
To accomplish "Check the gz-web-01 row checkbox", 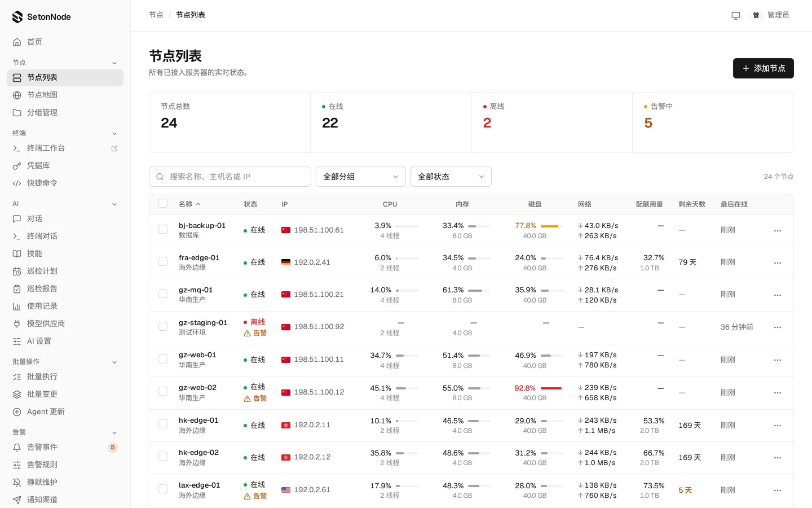I will coord(163,360).
